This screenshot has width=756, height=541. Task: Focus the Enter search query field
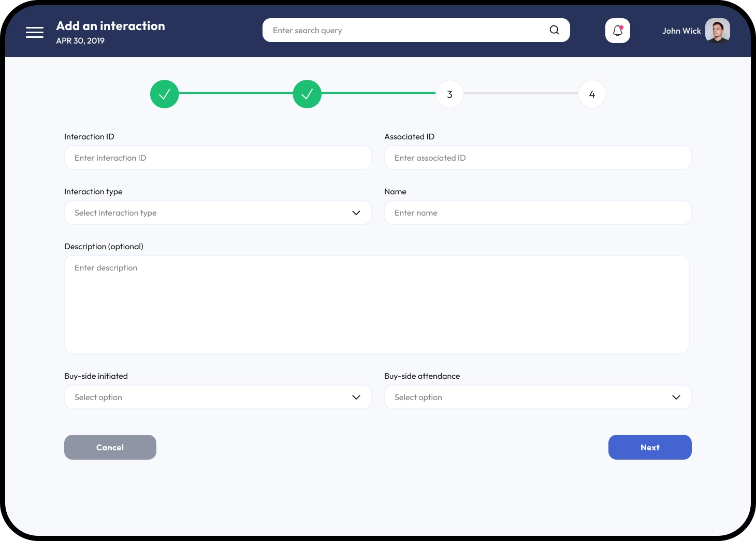[x=416, y=30]
